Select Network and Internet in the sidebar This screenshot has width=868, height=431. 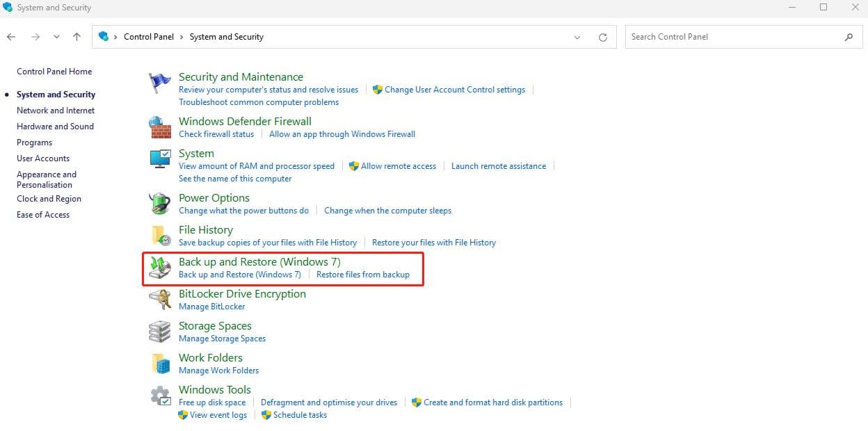point(56,111)
